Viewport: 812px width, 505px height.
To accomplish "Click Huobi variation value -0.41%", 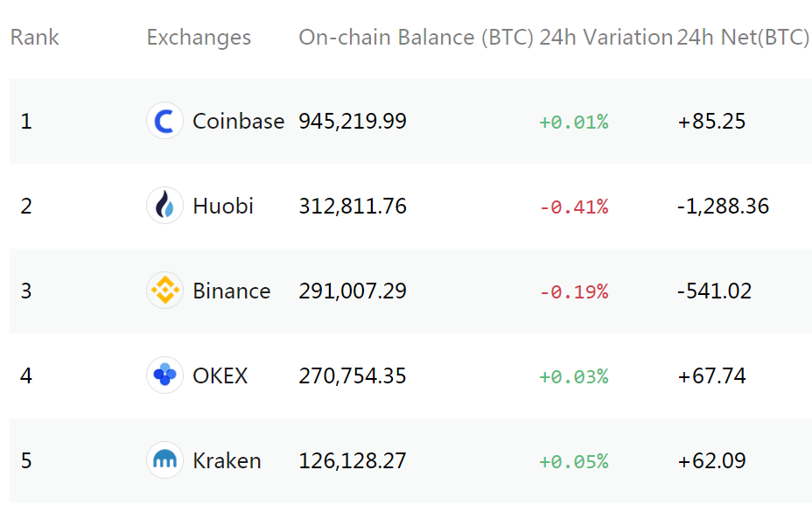I will tap(574, 207).
